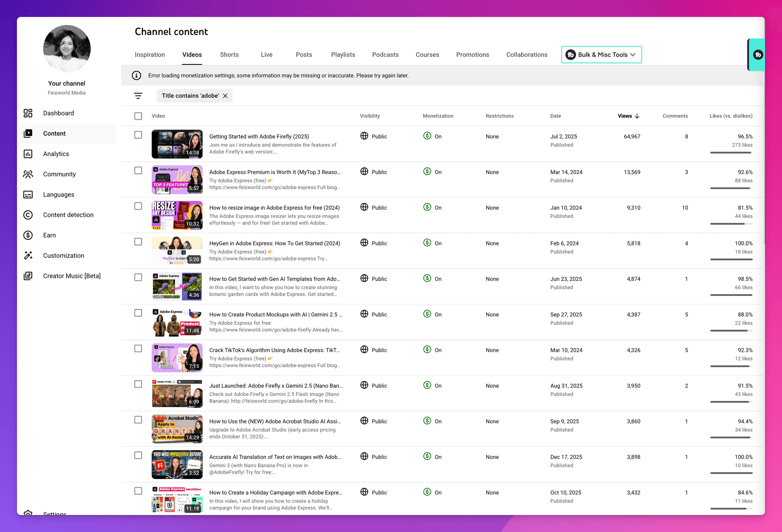The height and width of the screenshot is (532, 782).
Task: Open Public visibility for Just Launched Firefly video
Action: 373,385
